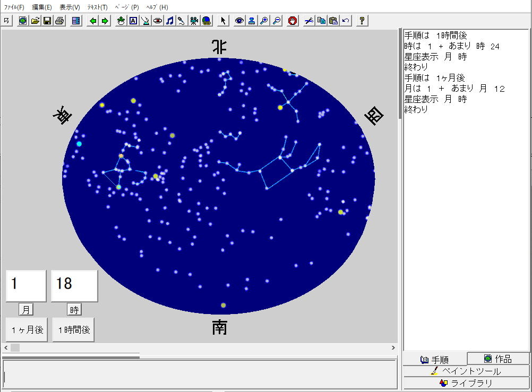Image resolution: width=532 pixels, height=392 pixels.
Task: Click the music note icon
Action: click(x=170, y=21)
